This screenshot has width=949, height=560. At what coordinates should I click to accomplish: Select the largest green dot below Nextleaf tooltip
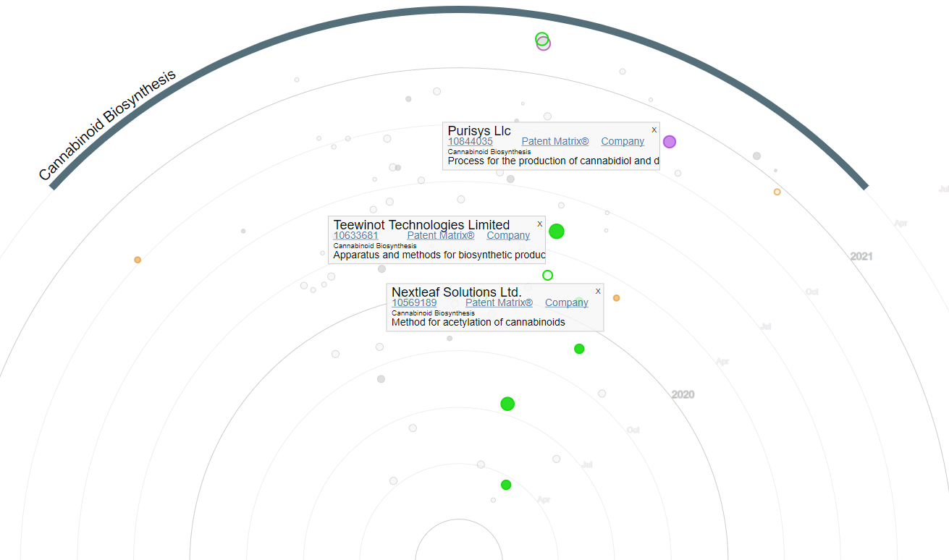(x=507, y=404)
